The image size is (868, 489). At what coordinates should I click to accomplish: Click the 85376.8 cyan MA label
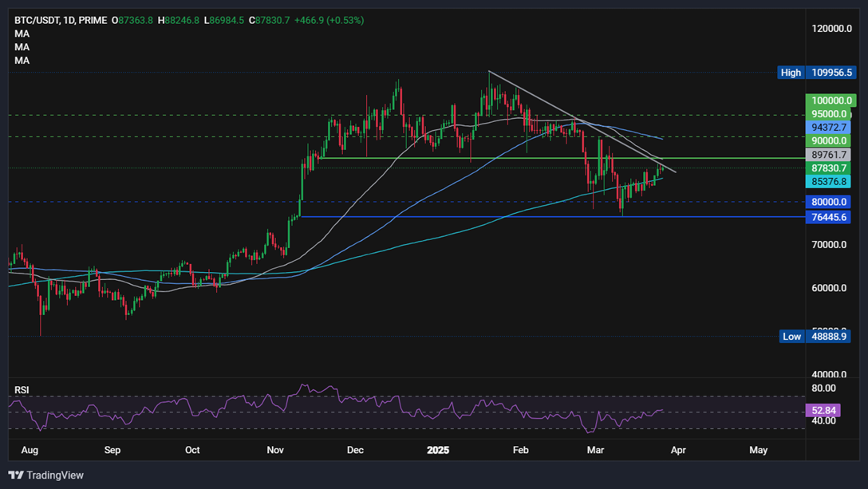[x=828, y=182]
